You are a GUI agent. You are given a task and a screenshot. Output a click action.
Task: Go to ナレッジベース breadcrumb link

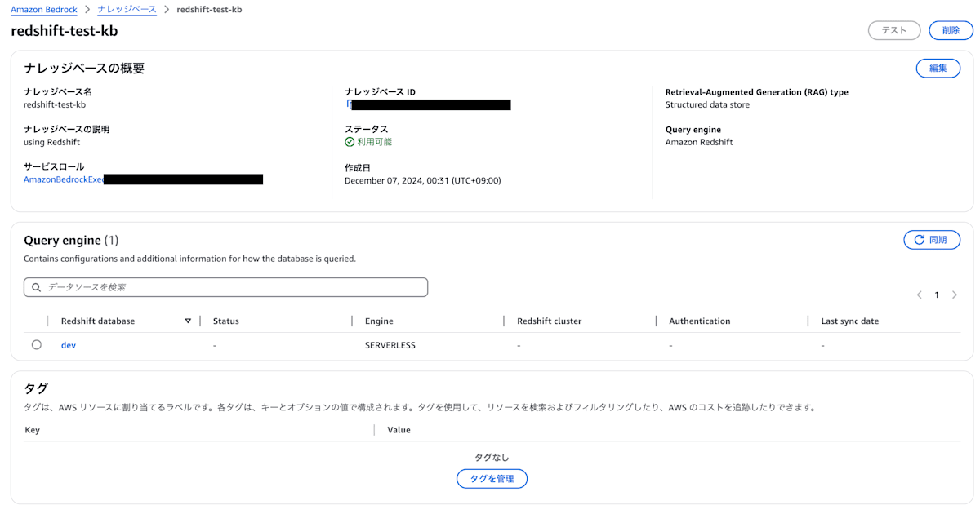127,10
